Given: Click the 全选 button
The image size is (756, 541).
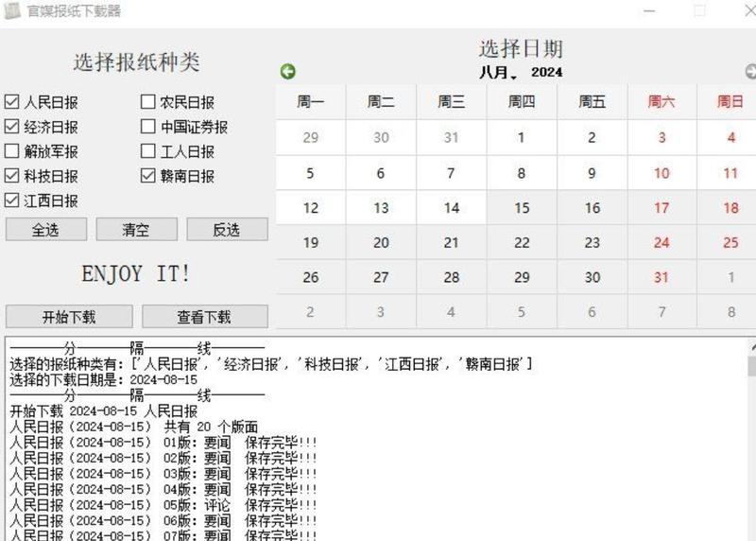Looking at the screenshot, I should coord(45,229).
